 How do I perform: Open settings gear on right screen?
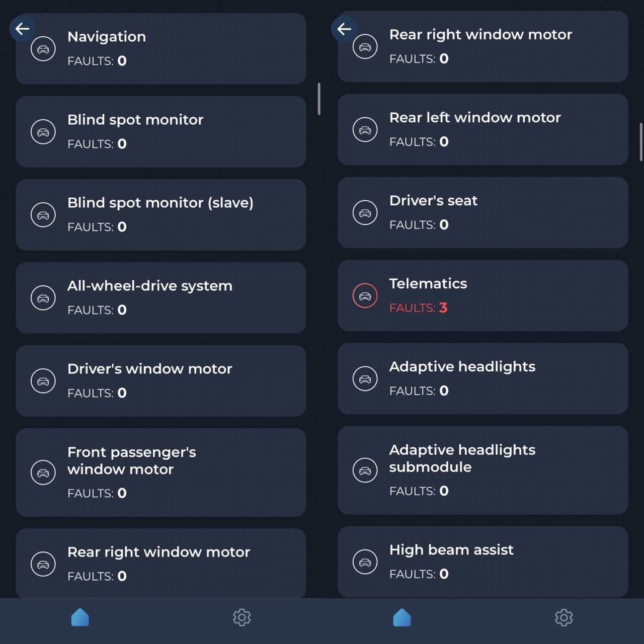pos(563,617)
